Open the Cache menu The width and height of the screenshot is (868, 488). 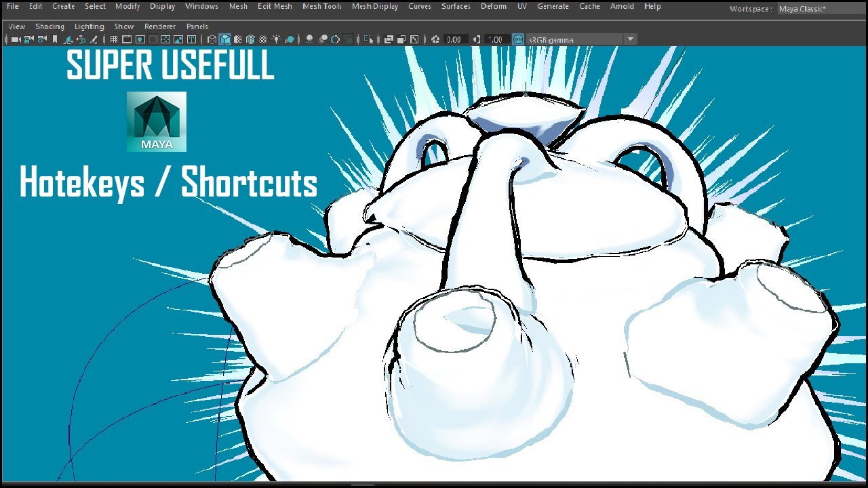[589, 6]
